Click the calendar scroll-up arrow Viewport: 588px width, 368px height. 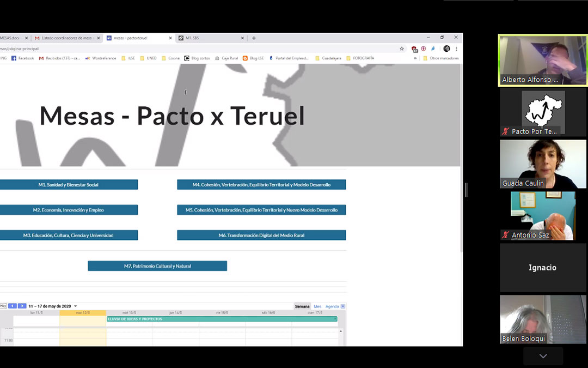click(340, 331)
